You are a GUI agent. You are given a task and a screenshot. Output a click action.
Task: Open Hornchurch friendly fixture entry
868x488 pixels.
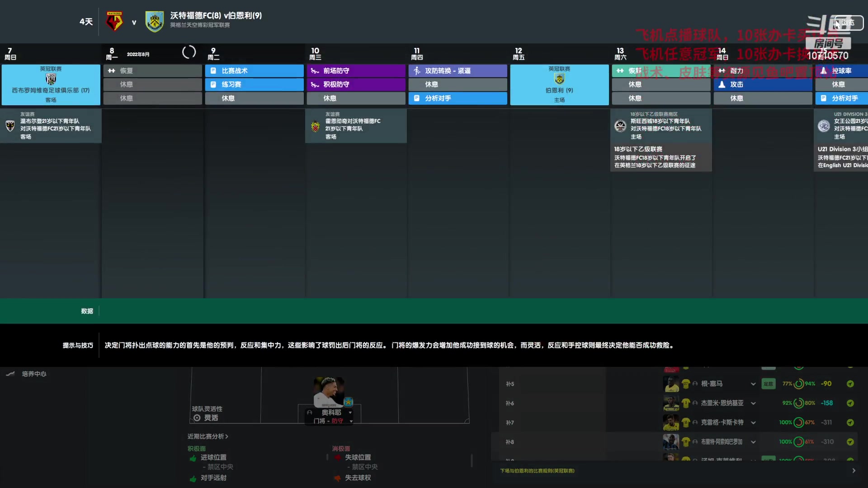(x=356, y=126)
